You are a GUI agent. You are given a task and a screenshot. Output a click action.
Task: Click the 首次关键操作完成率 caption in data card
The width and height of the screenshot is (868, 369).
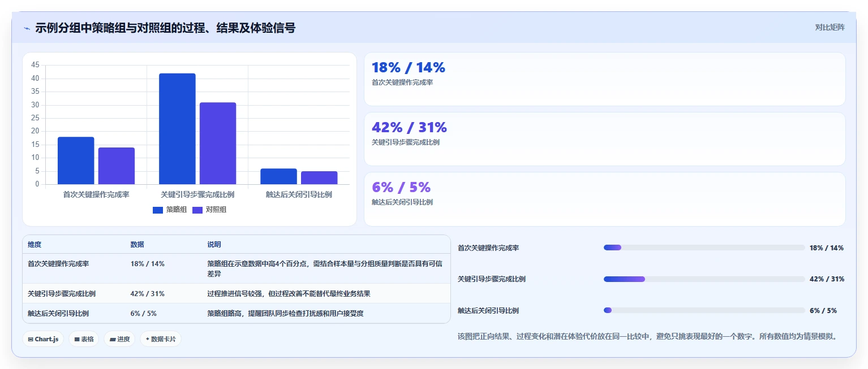(x=402, y=83)
